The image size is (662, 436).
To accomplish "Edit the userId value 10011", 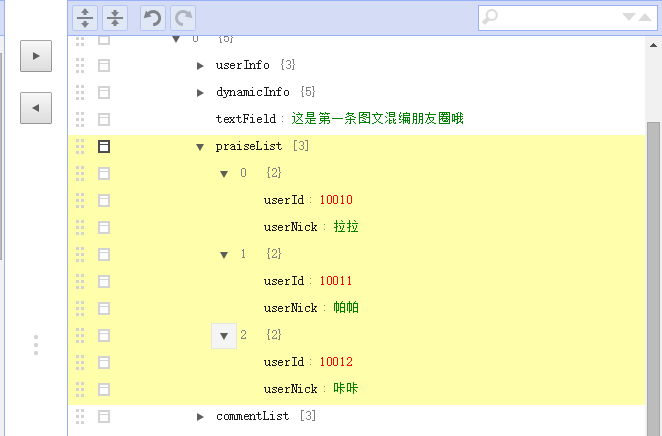I will click(336, 281).
